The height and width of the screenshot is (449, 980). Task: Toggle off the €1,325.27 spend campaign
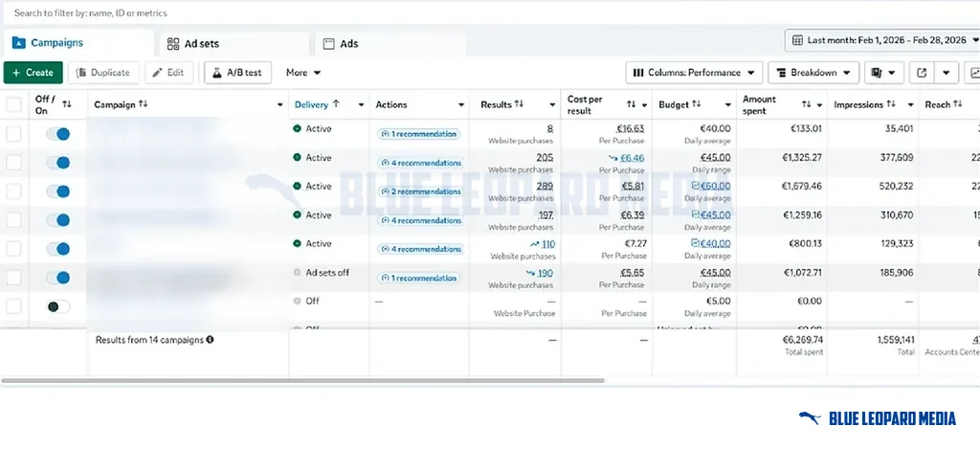[x=58, y=163]
